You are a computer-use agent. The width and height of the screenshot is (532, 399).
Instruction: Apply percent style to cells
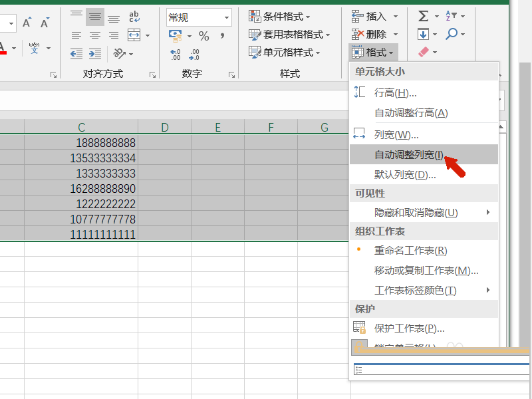(x=204, y=36)
